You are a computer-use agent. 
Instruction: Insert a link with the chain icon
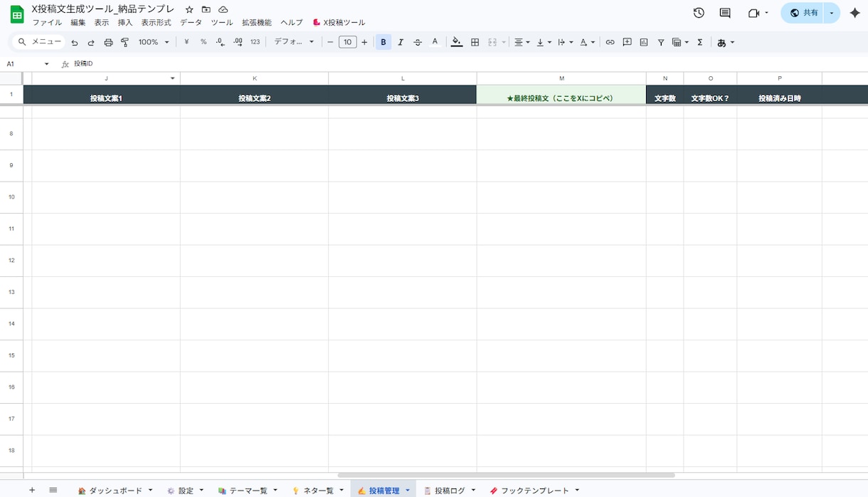pyautogui.click(x=610, y=42)
